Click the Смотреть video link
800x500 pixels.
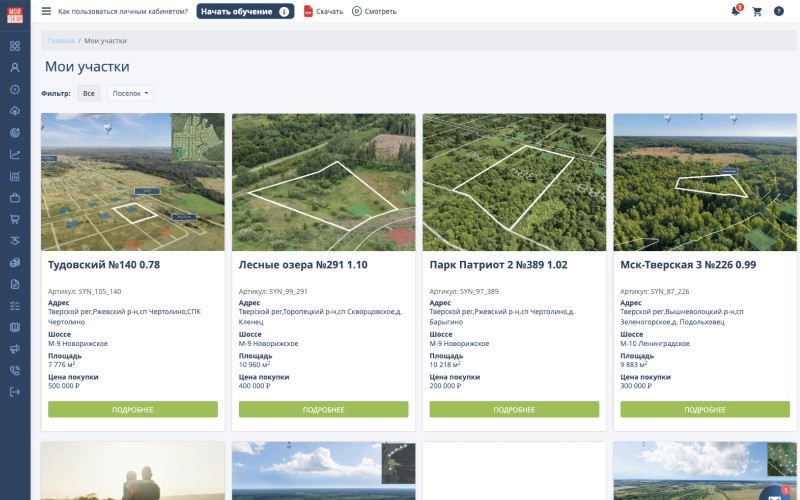(374, 11)
